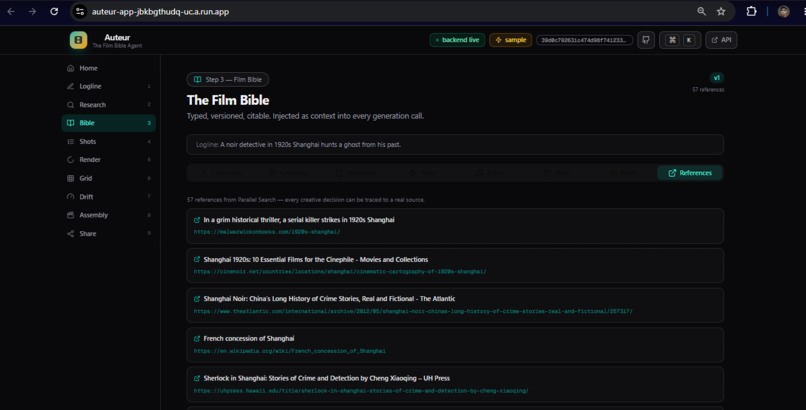Click the zoom magnifier icon in address bar

pyautogui.click(x=701, y=11)
